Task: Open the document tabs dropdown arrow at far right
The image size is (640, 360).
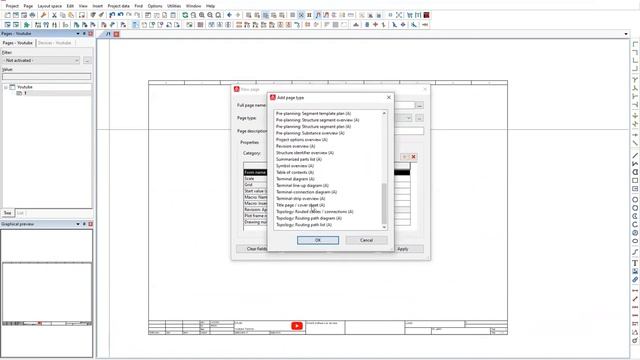Action: [626, 34]
